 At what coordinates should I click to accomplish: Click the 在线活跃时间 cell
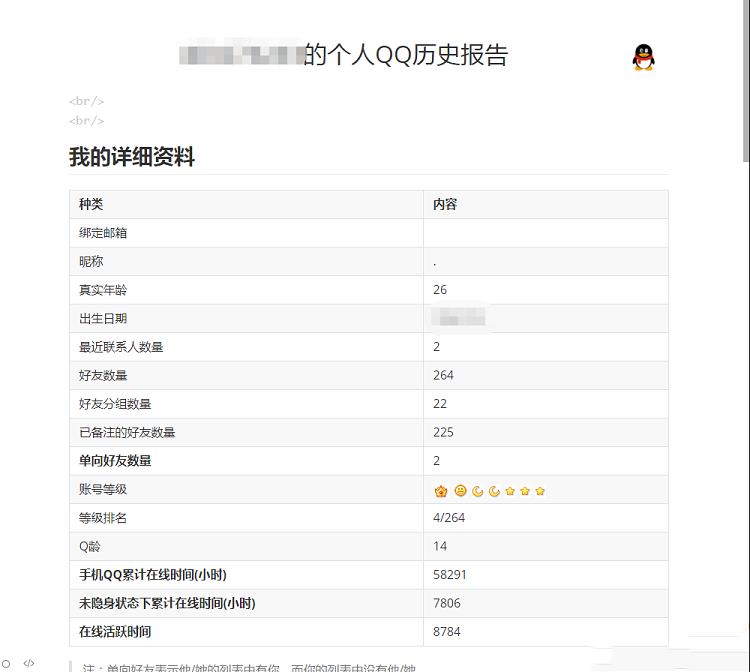246,631
